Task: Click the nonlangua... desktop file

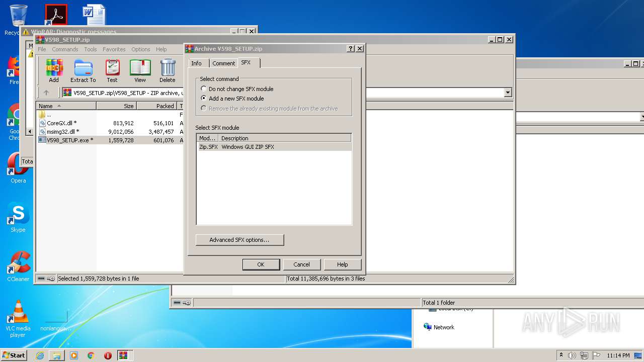Action: point(56,320)
